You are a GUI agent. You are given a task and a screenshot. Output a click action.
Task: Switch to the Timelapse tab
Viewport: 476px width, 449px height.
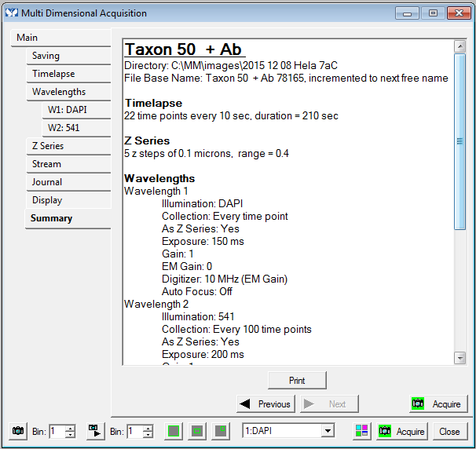tap(68, 74)
